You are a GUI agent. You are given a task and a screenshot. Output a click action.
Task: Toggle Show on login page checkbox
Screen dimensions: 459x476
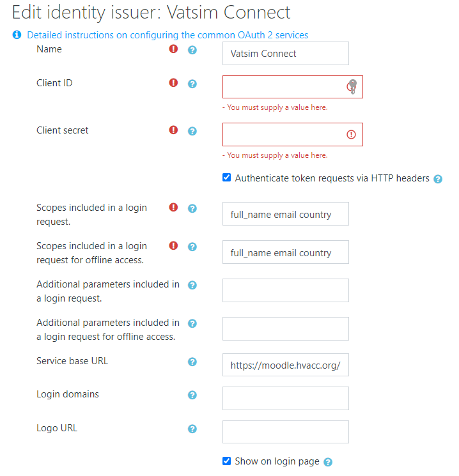click(226, 461)
